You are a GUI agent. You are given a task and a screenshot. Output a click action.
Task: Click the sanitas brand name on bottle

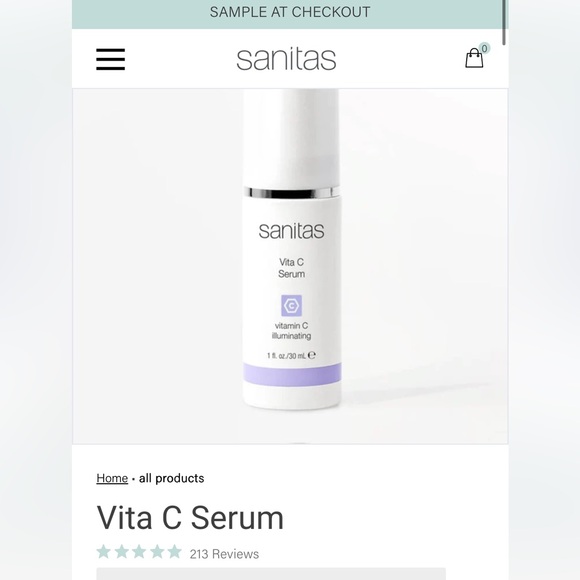(291, 231)
